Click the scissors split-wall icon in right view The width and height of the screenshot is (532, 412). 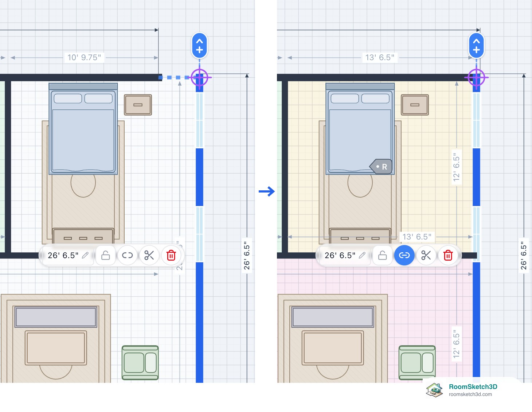tap(426, 255)
